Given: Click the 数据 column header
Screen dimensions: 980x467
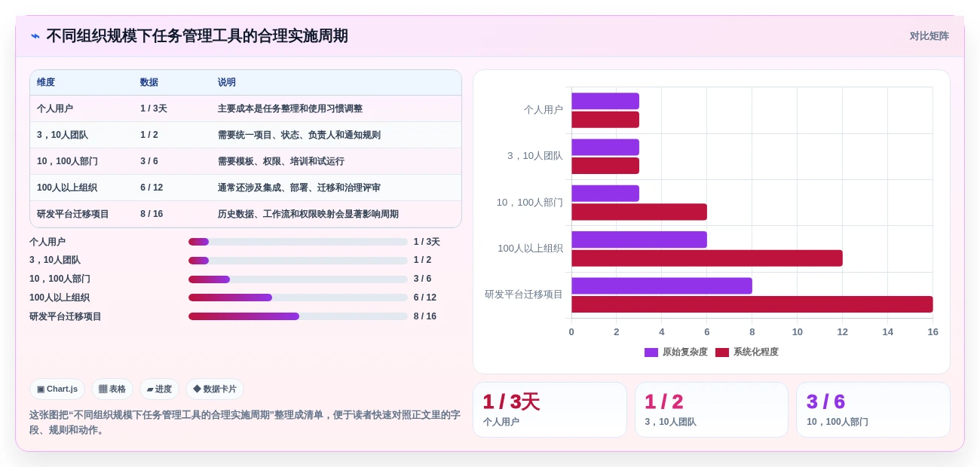Looking at the screenshot, I should [149, 83].
